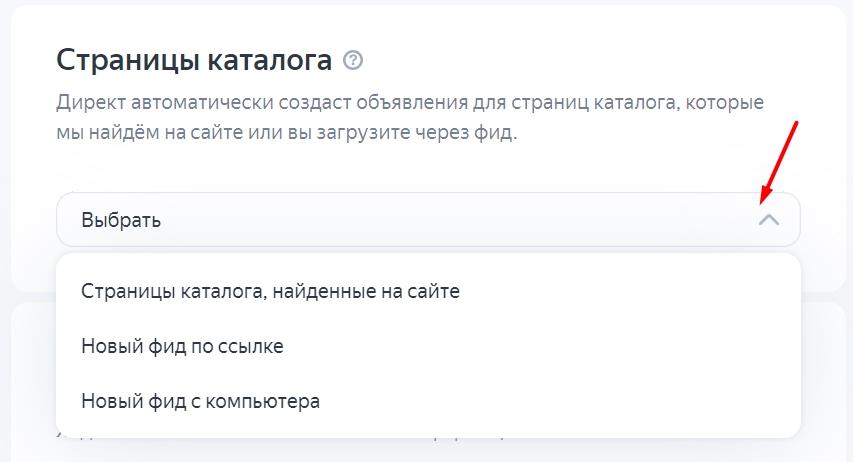Click the partially hidden text below the dropdown list
853x462 pixels.
[x=280, y=439]
